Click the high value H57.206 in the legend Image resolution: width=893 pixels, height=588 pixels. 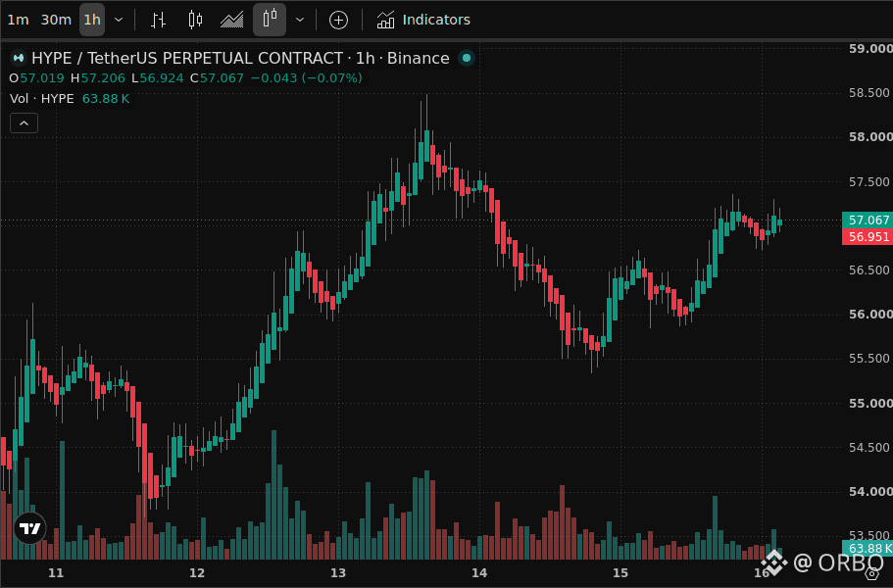tap(98, 78)
